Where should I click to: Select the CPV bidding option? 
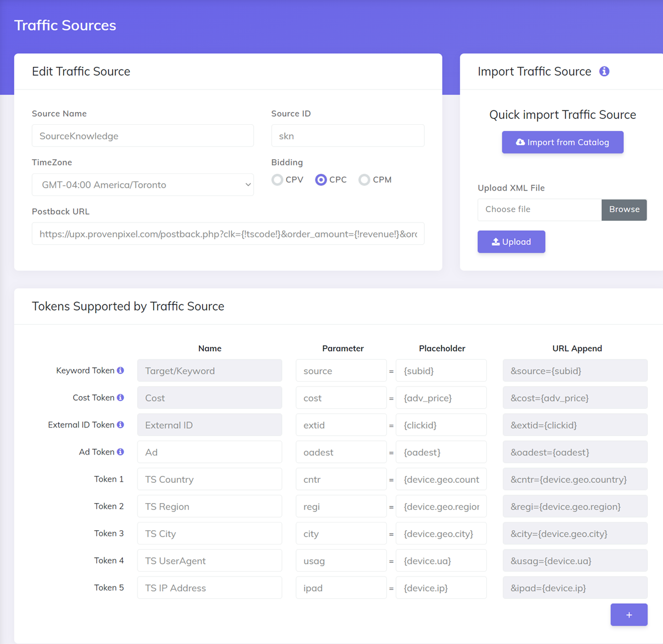277,180
